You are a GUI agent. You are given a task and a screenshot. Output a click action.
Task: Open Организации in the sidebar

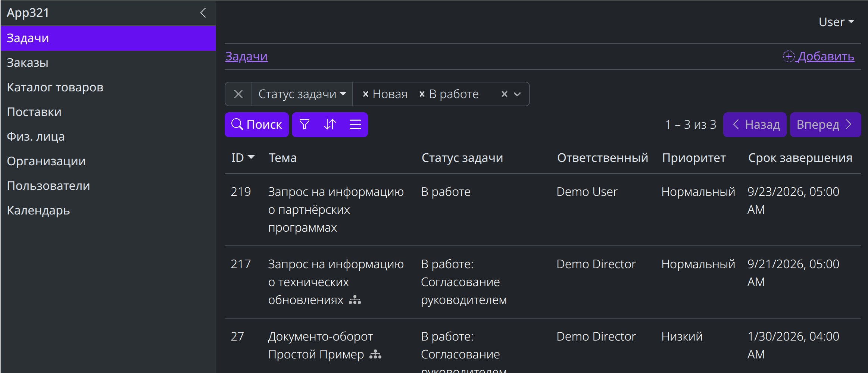pos(108,161)
